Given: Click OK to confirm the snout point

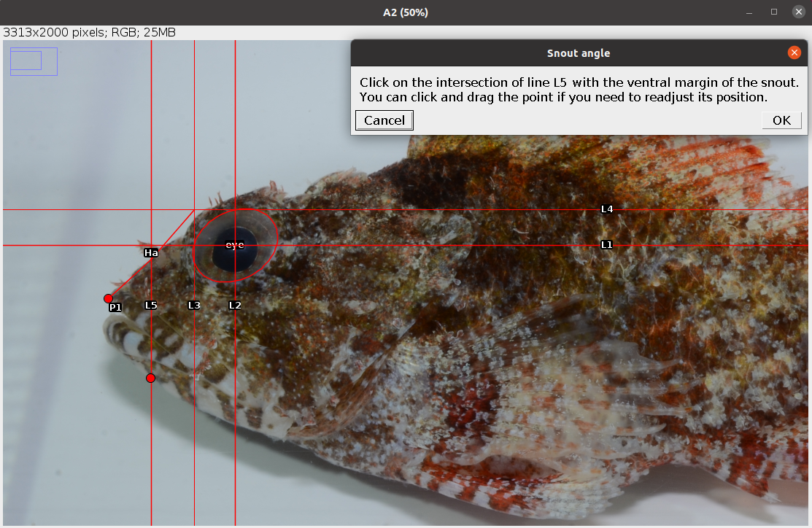Looking at the screenshot, I should 781,120.
